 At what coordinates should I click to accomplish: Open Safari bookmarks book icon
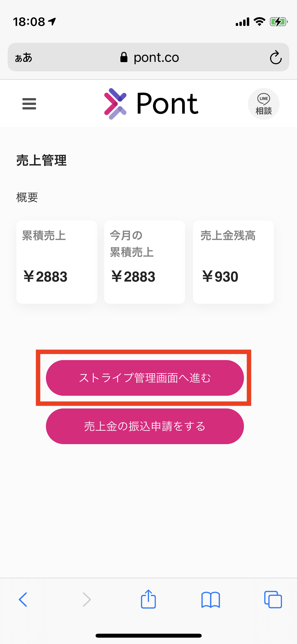coord(211,600)
